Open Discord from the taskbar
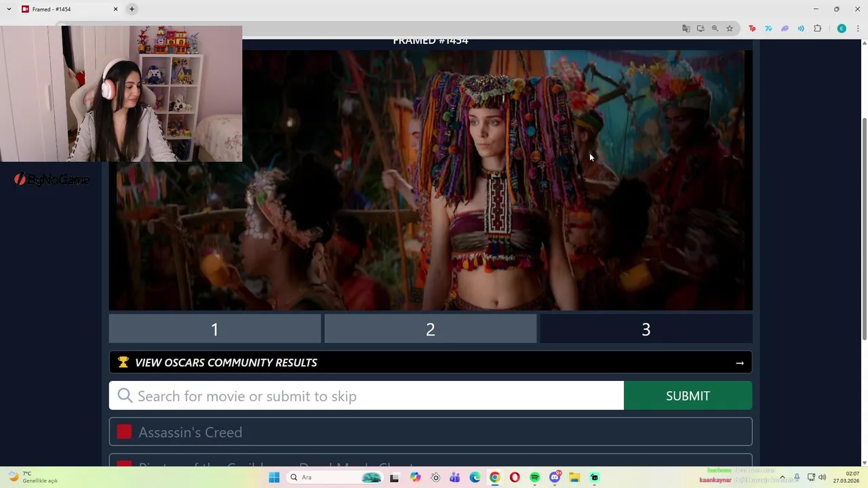This screenshot has height=488, width=868. tap(555, 477)
